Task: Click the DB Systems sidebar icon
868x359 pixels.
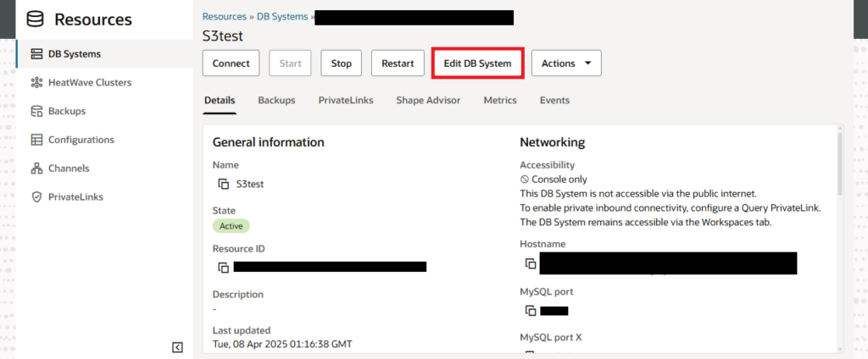Action: 36,54
